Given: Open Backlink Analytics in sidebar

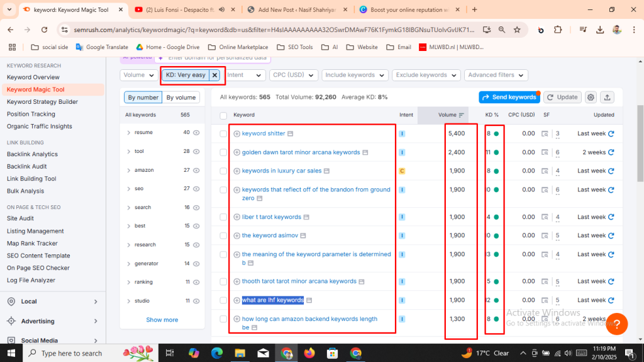Looking at the screenshot, I should pyautogui.click(x=32, y=154).
